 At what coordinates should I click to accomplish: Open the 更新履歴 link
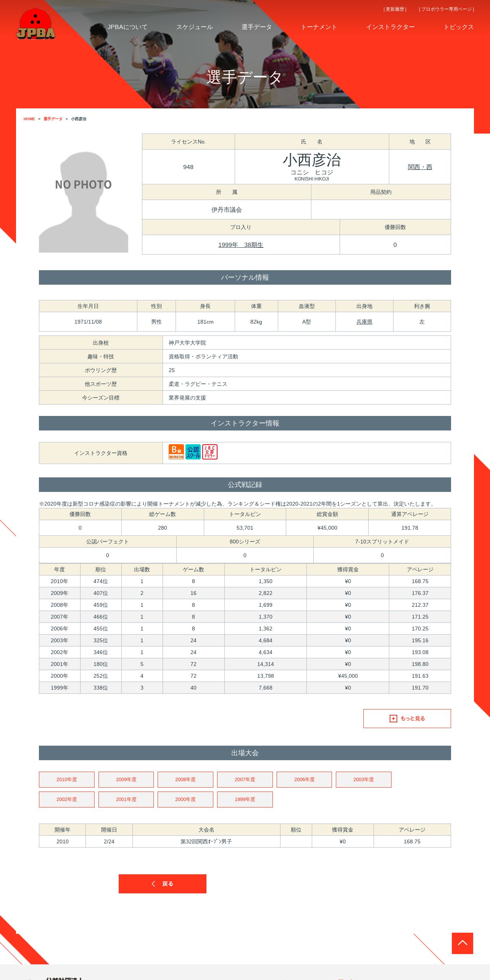click(x=395, y=9)
